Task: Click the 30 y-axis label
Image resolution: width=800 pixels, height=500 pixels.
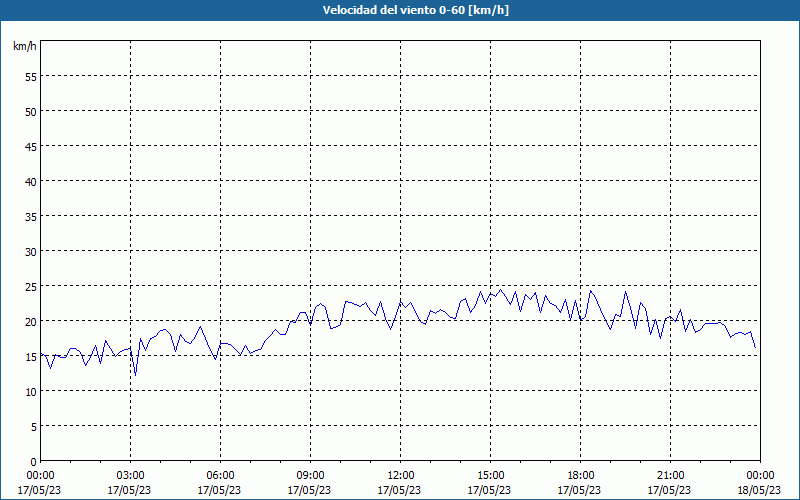Action: pos(31,252)
